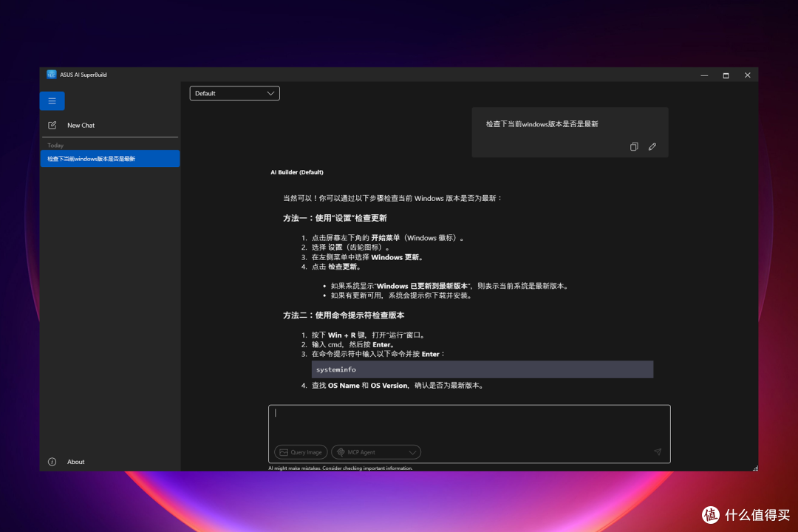The image size is (798, 532).
Task: Click the systeminfo code block
Action: [x=482, y=369]
